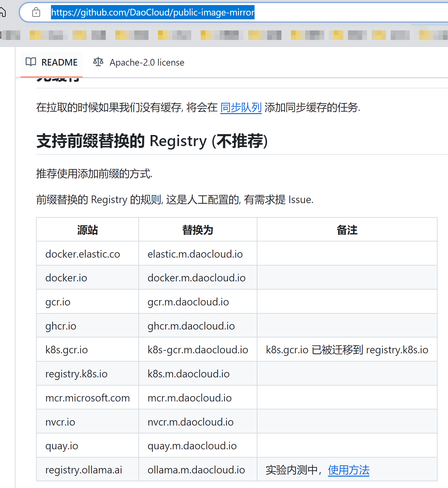Select the gcr.io source cell

pyautogui.click(x=87, y=302)
